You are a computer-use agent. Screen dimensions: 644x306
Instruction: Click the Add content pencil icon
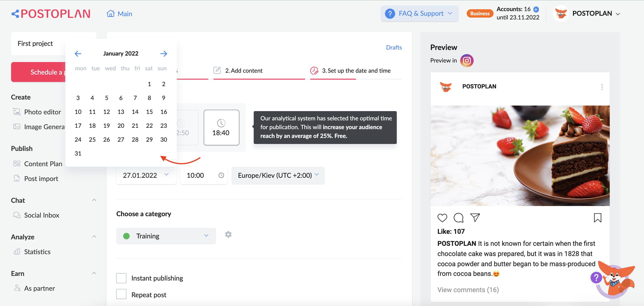(x=217, y=70)
